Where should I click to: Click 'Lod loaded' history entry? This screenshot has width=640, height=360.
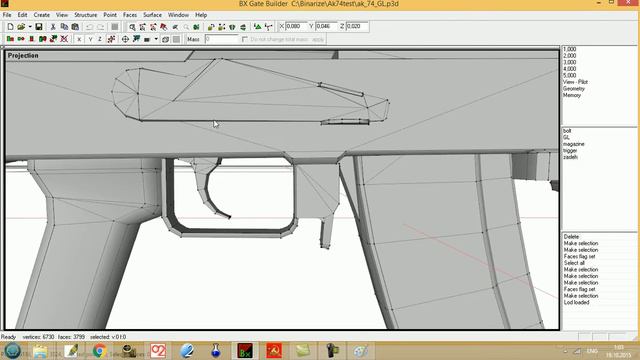(x=577, y=302)
